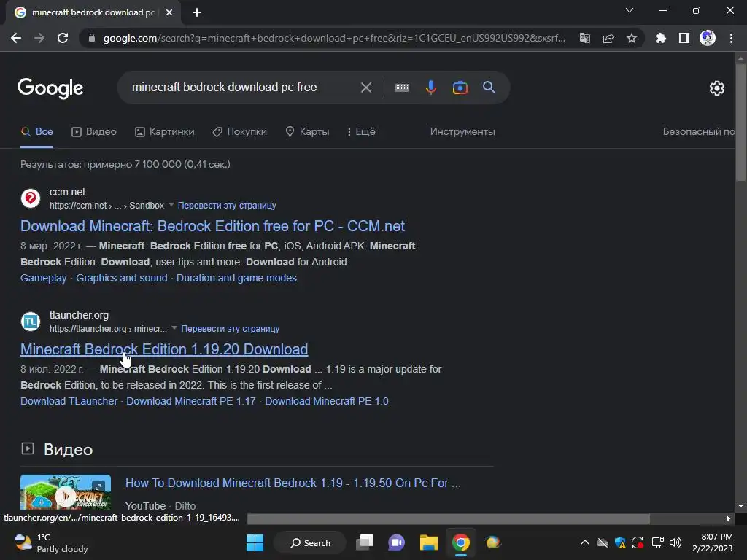Open a new browser tab
Image resolution: width=747 pixels, height=560 pixels.
click(x=197, y=12)
